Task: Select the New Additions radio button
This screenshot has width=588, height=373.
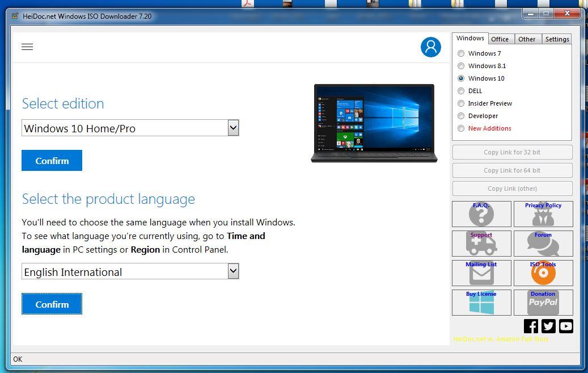Action: coord(461,128)
